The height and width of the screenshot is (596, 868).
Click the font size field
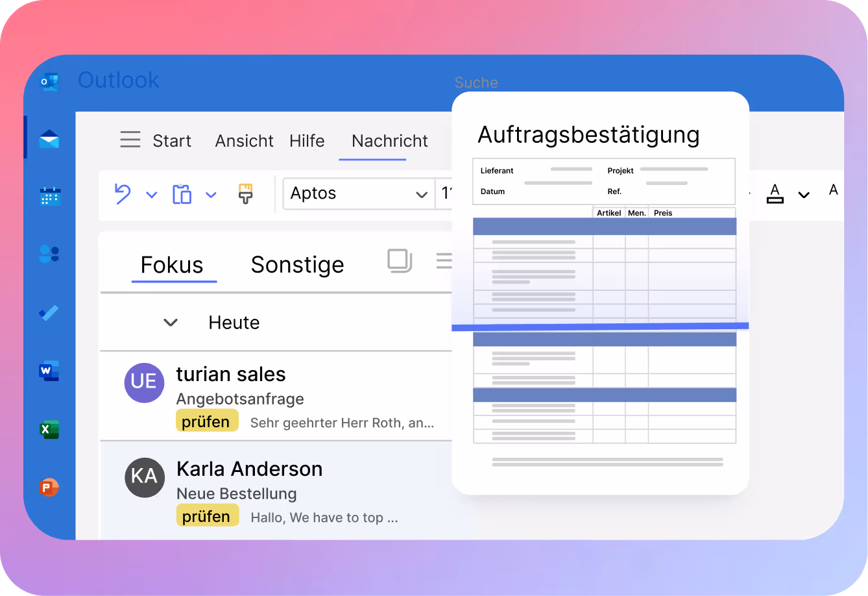pos(444,193)
